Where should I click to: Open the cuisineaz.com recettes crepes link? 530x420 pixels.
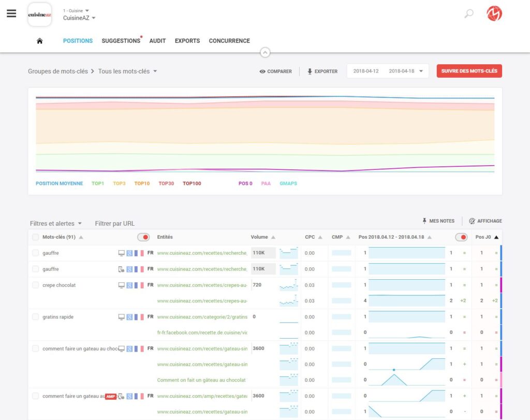coord(202,285)
